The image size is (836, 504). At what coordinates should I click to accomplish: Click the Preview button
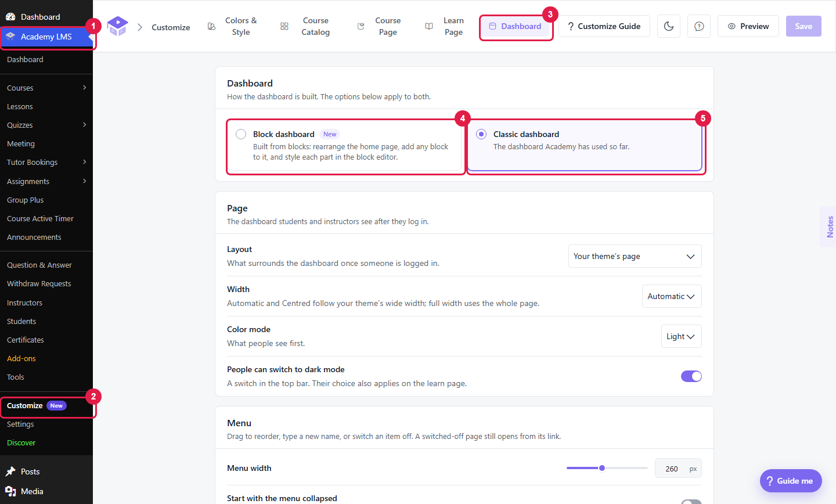pyautogui.click(x=748, y=26)
